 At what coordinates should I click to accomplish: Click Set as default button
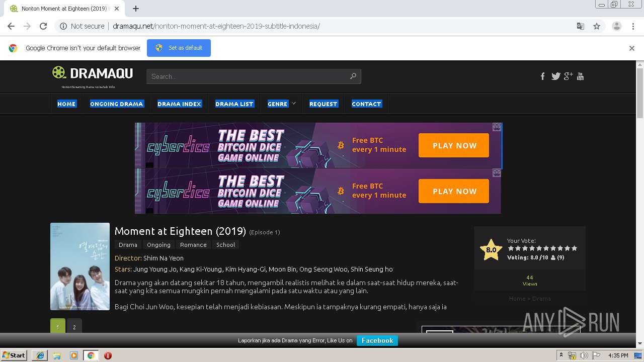179,48
